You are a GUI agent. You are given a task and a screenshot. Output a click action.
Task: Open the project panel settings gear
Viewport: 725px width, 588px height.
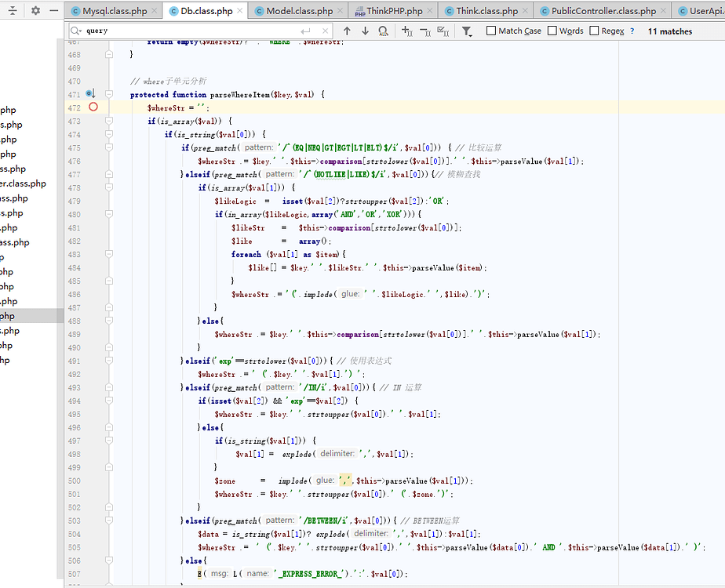coord(35,10)
